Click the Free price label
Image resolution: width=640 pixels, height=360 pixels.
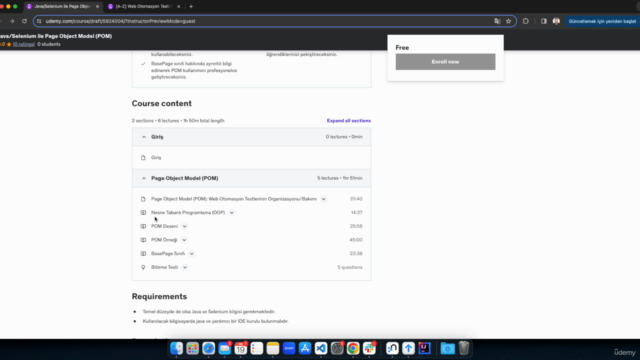coord(402,48)
